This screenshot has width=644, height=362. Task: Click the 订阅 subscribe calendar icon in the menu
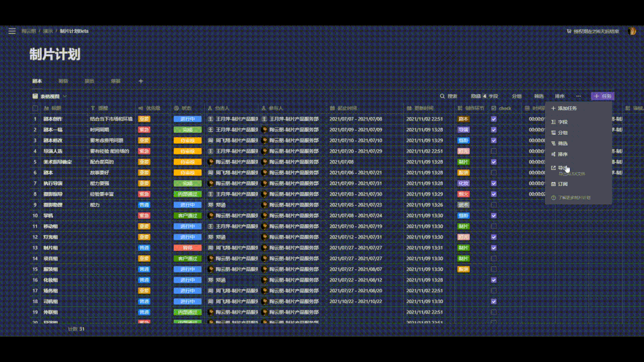click(553, 184)
